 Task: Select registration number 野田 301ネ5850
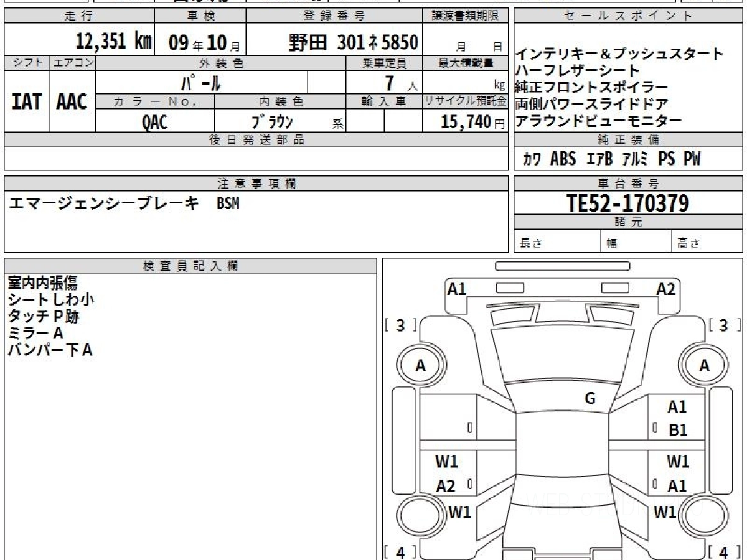pos(353,42)
